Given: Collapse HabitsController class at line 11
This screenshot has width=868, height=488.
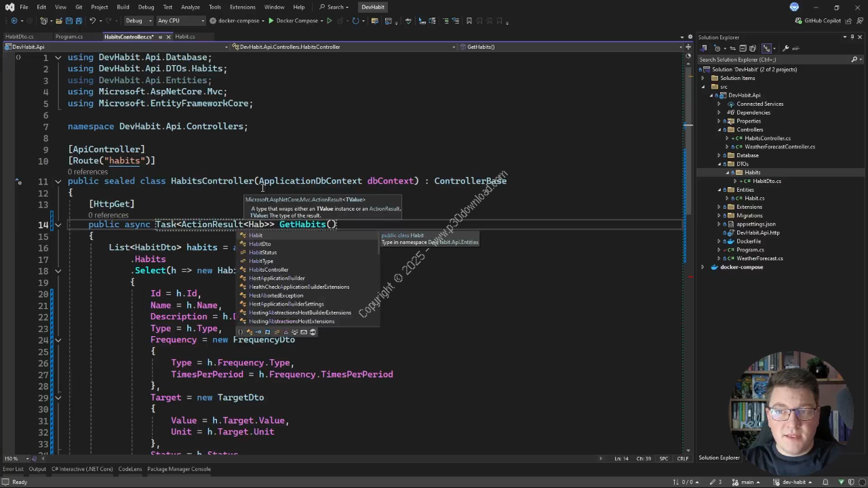Looking at the screenshot, I should click(x=58, y=181).
